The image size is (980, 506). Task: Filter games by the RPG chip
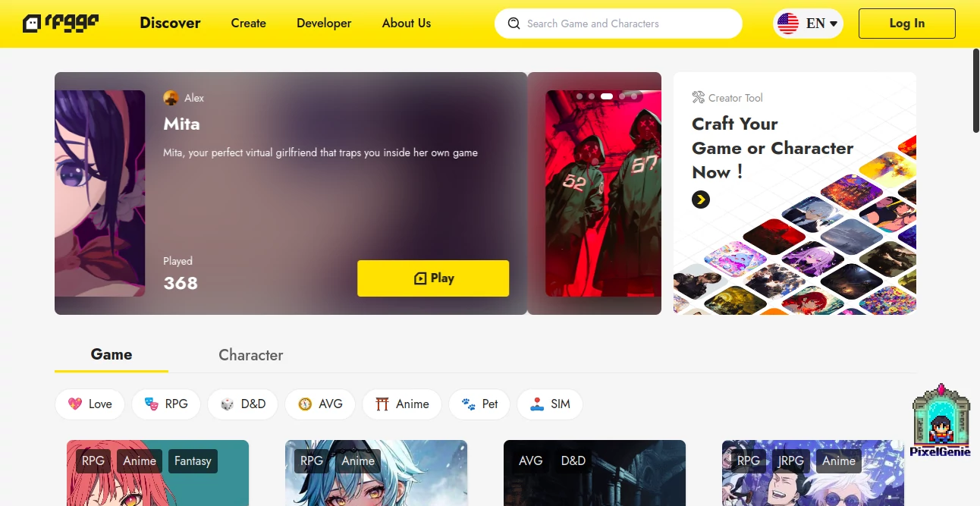tap(165, 404)
